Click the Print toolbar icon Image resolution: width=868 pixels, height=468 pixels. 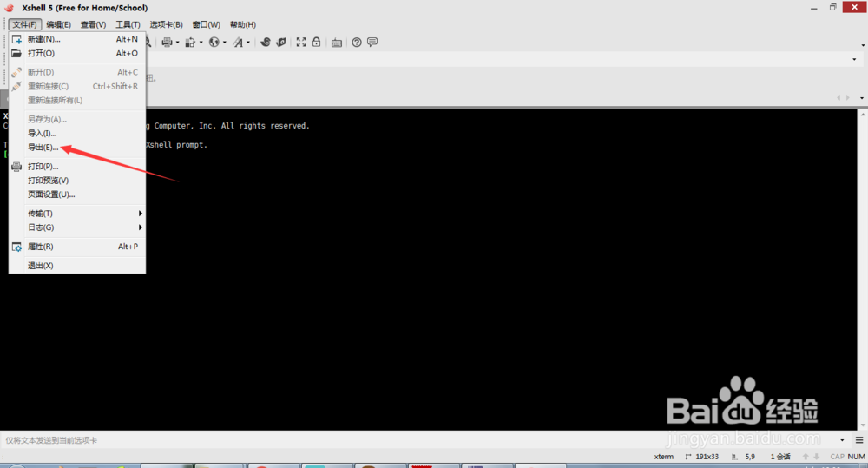(x=166, y=42)
